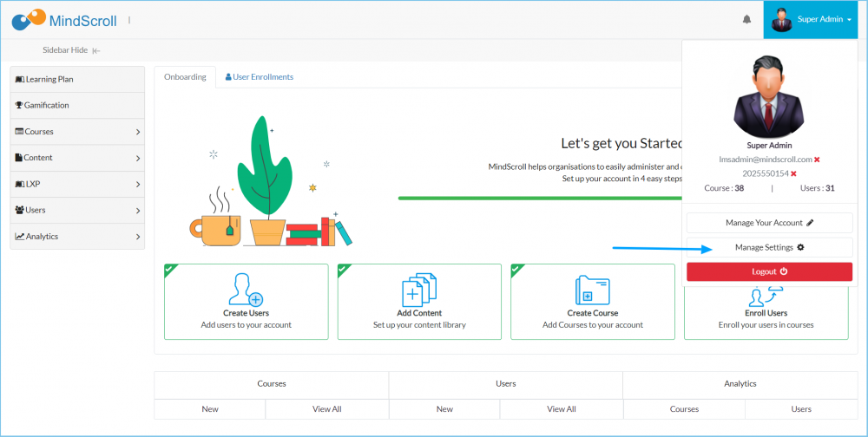Click the Super Admin avatar in header
Screen dimensions: 868x437
tap(782, 20)
